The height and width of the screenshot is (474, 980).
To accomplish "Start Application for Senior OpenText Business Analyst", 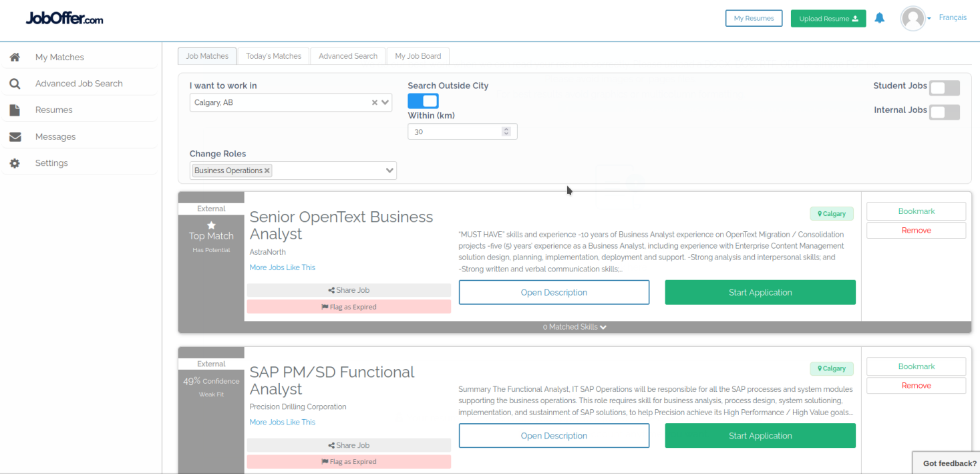I will pos(760,292).
